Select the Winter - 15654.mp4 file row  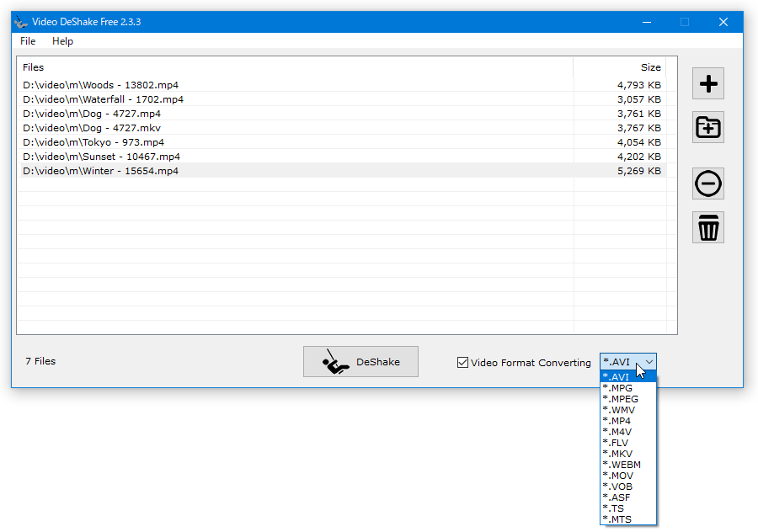point(342,171)
